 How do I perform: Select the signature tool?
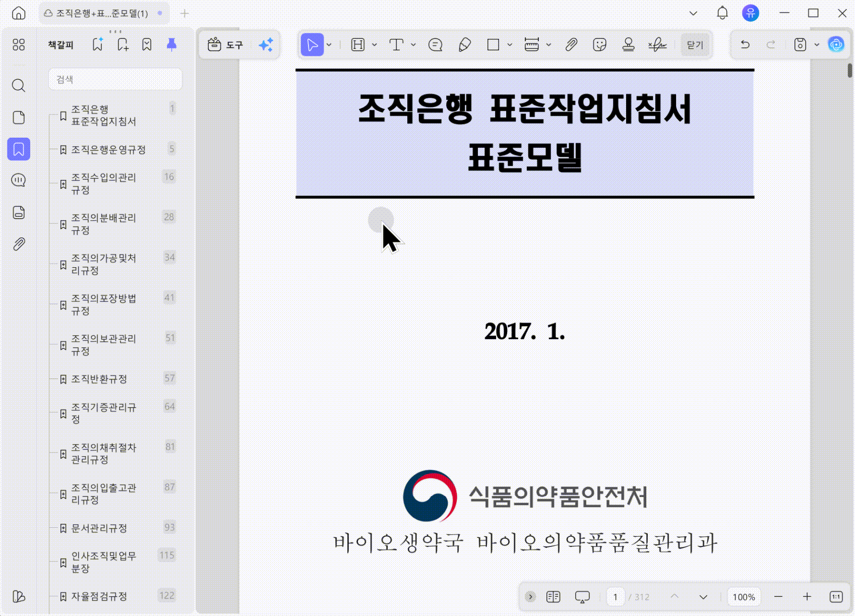click(657, 45)
